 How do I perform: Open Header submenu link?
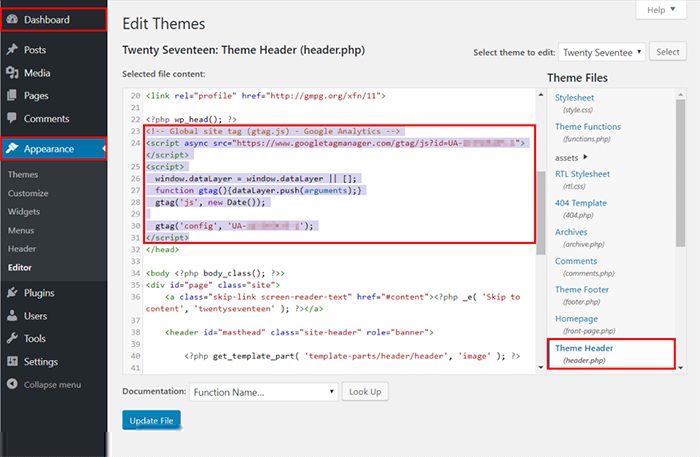tap(22, 249)
